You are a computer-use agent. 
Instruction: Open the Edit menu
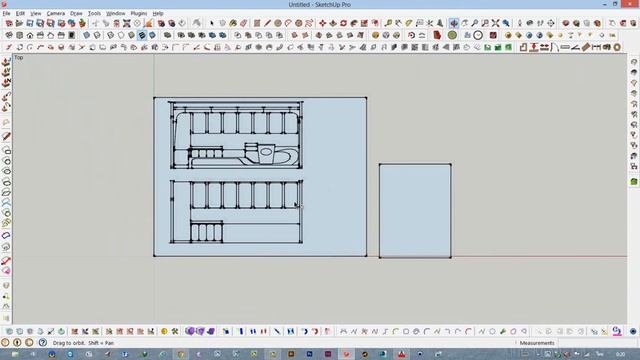20,13
